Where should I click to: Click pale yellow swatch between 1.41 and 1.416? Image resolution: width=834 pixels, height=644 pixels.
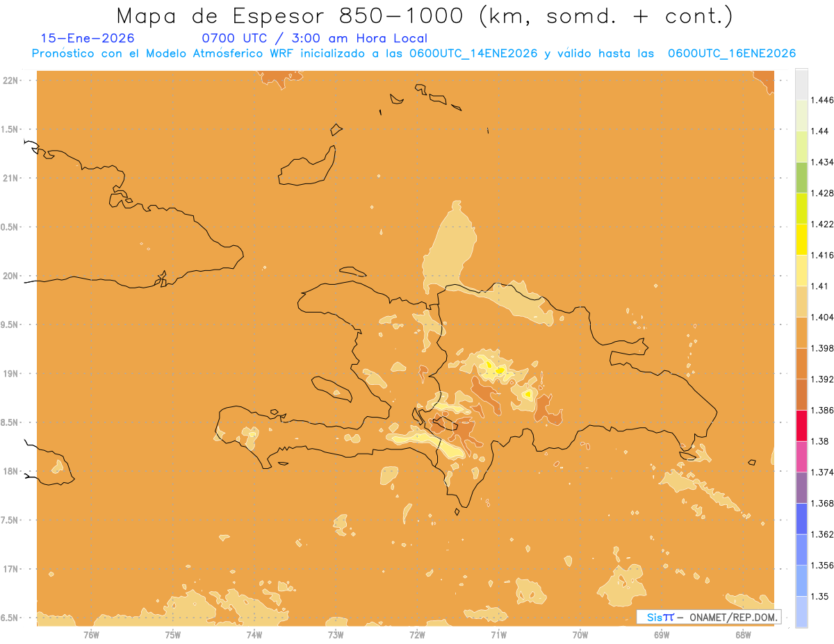coord(801,270)
